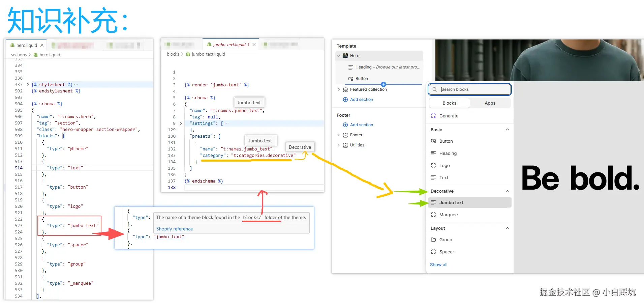This screenshot has height=305, width=644.
Task: Collapse the Basic blocks category
Action: [x=508, y=130]
